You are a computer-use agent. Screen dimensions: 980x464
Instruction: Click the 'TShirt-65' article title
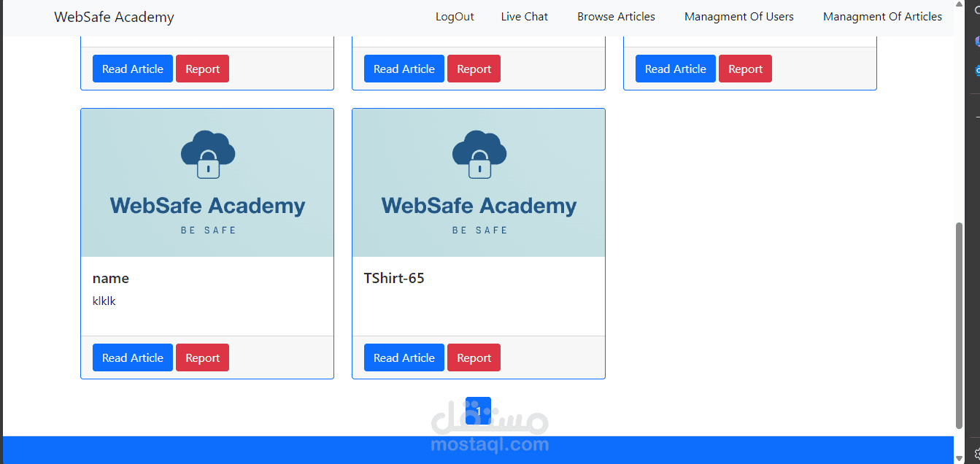pos(394,278)
